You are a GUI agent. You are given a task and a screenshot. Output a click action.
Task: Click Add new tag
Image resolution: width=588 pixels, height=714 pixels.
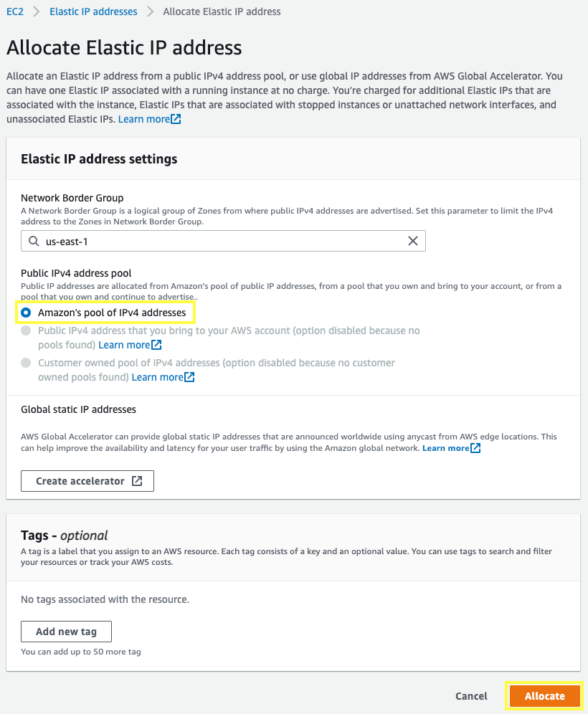coord(66,631)
